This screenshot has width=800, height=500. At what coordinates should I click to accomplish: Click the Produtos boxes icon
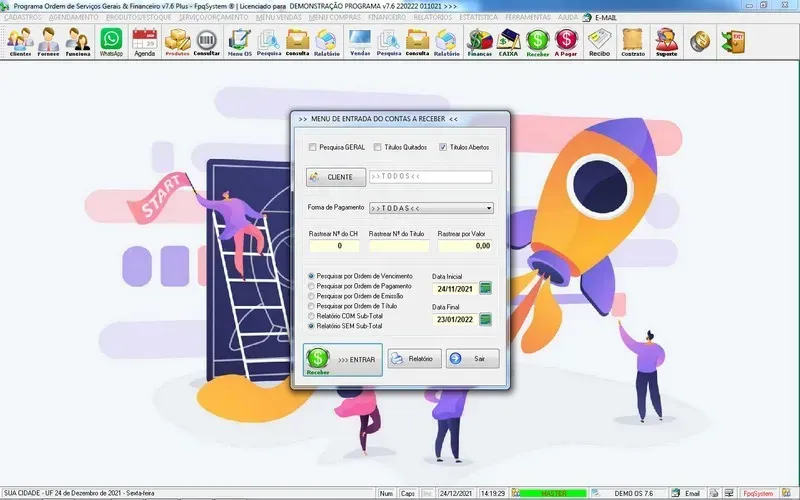point(176,41)
